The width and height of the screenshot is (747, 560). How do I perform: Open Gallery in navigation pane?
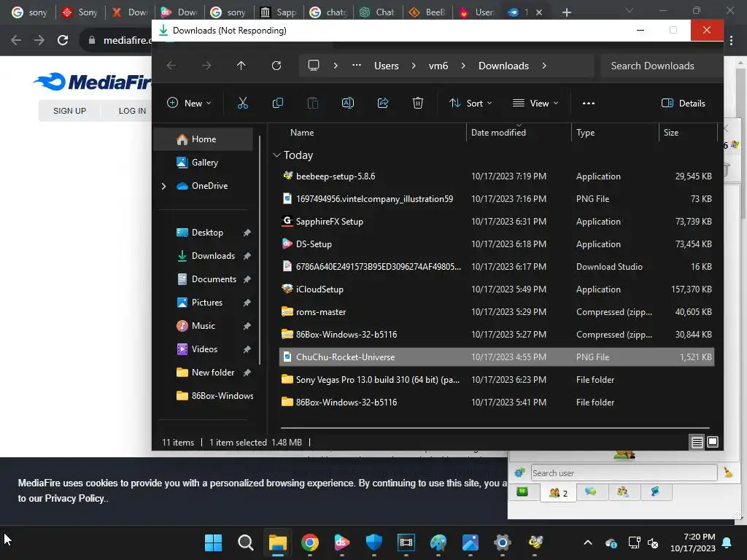click(204, 163)
